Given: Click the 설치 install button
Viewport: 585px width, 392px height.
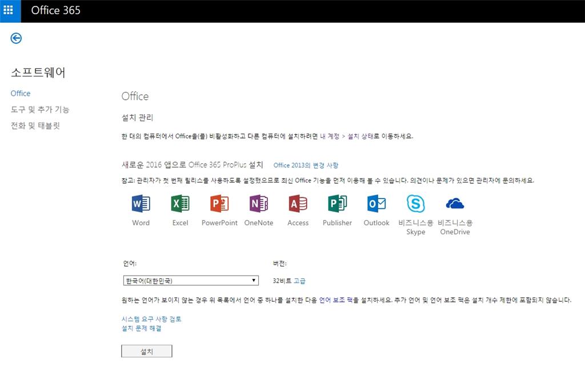Looking at the screenshot, I should 147,351.
